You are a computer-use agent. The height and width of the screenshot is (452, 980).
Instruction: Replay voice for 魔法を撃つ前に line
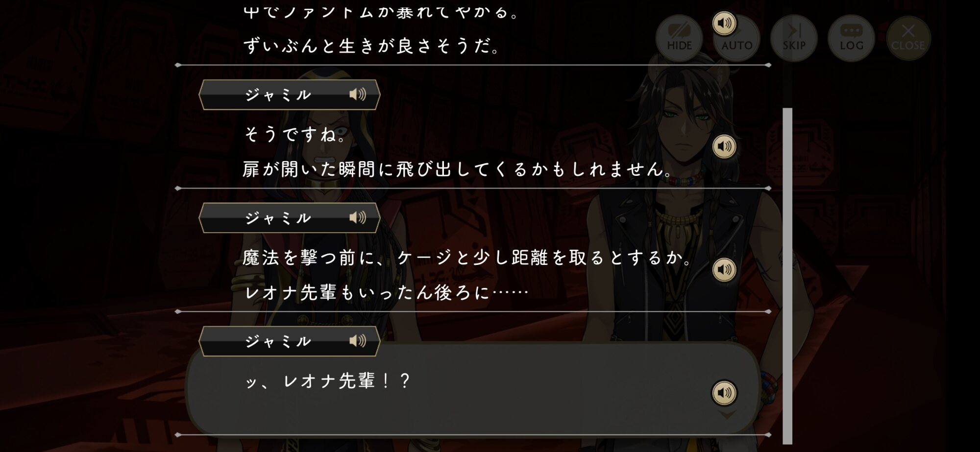(724, 270)
